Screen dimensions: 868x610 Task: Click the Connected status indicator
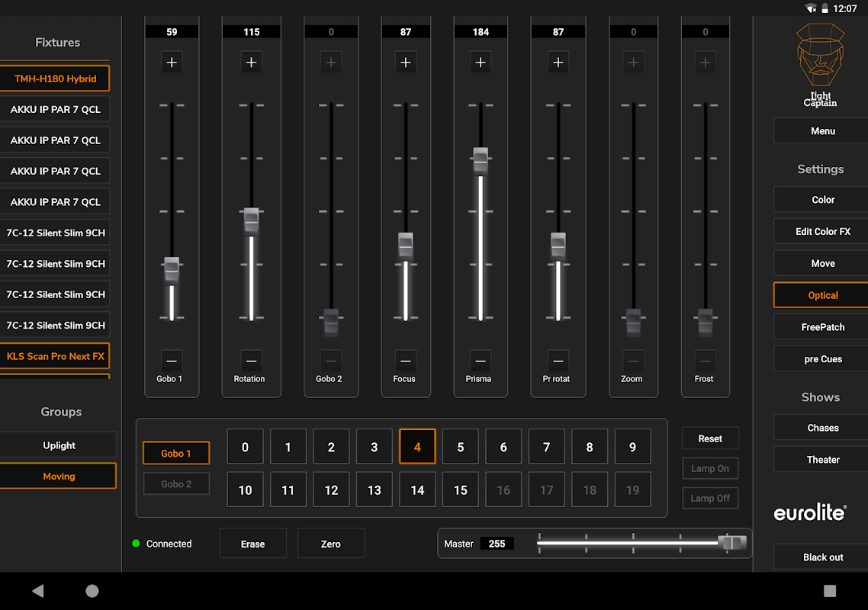(x=162, y=544)
